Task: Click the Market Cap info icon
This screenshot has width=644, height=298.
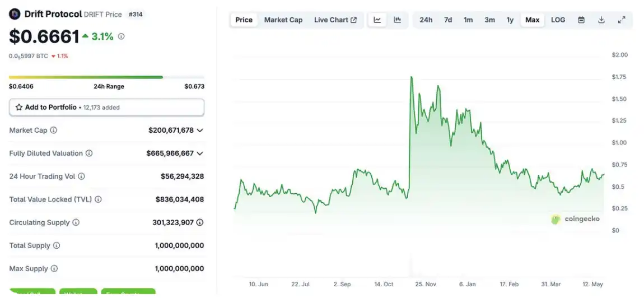Action: pyautogui.click(x=54, y=130)
